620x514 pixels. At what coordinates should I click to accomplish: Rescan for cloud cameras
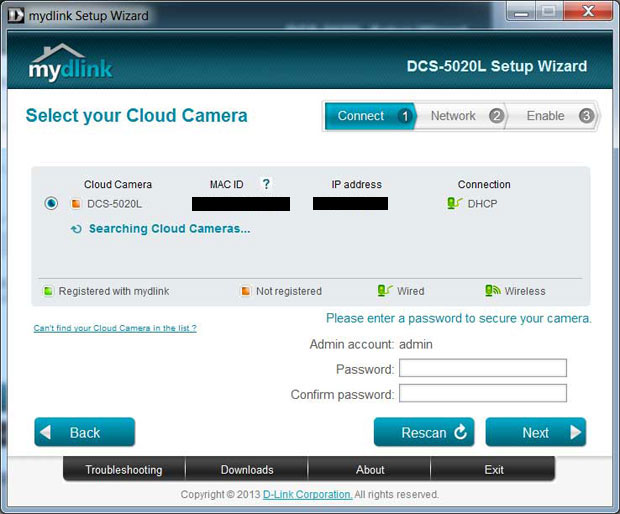click(424, 432)
